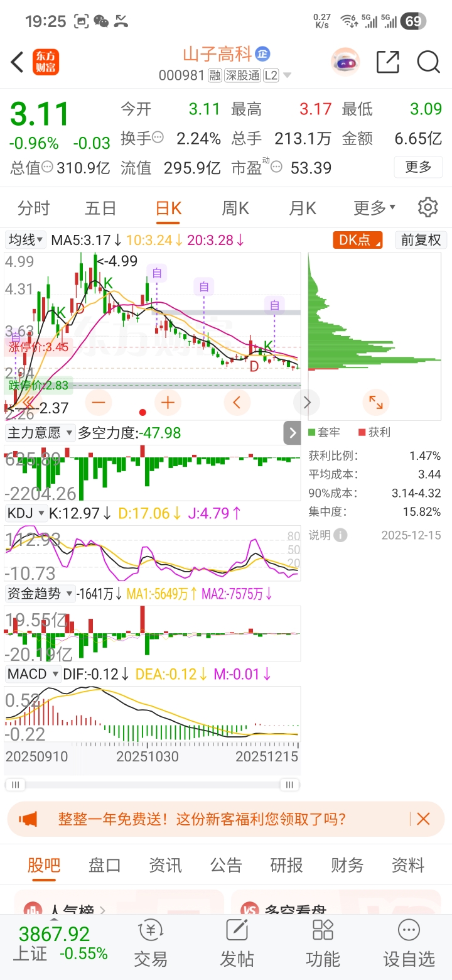Image resolution: width=452 pixels, height=980 pixels.
Task: Zoom in chart with plus button
Action: [168, 402]
